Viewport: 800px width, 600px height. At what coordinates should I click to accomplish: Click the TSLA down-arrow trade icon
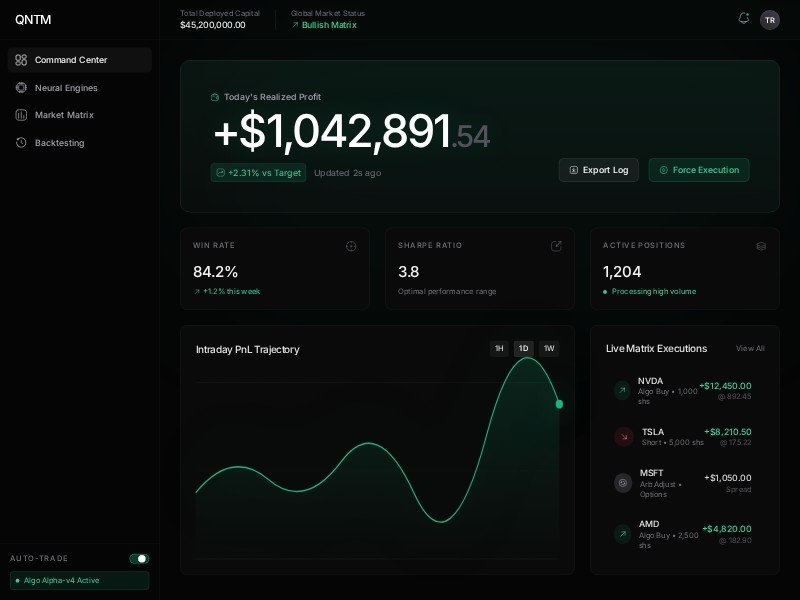pos(623,436)
